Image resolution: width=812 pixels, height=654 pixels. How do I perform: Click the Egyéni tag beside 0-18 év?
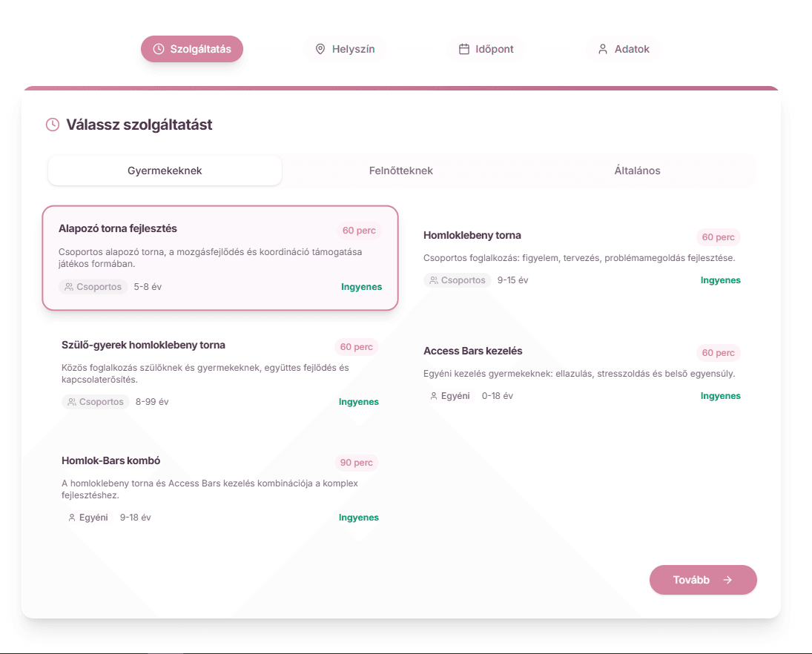pyautogui.click(x=449, y=396)
